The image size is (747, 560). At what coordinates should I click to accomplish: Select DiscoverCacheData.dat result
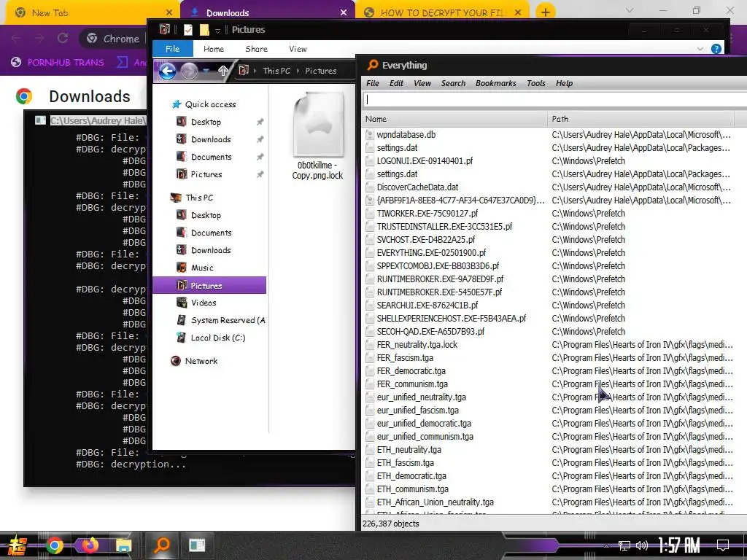click(417, 187)
